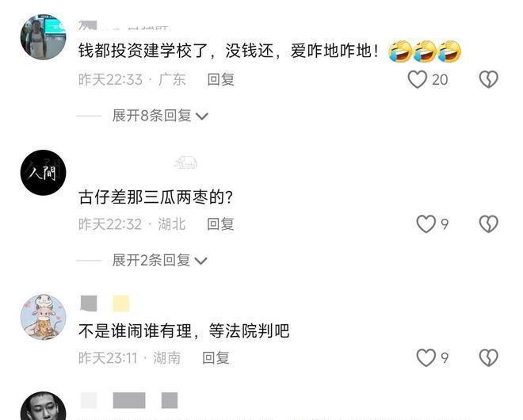
Task: Dislike the 湖北 comment with broken heart
Action: (x=489, y=223)
